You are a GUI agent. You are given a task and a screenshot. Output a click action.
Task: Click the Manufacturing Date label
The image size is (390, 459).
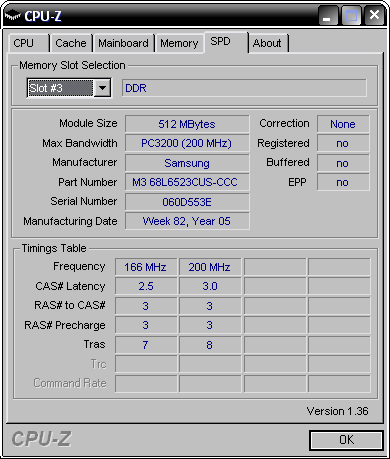tap(70, 221)
